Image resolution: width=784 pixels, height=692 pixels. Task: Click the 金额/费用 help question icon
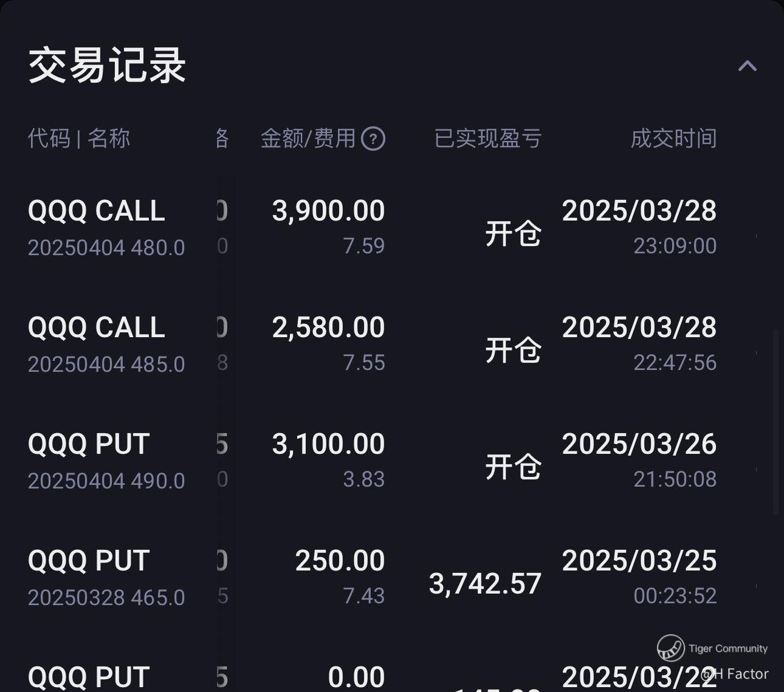click(x=373, y=139)
